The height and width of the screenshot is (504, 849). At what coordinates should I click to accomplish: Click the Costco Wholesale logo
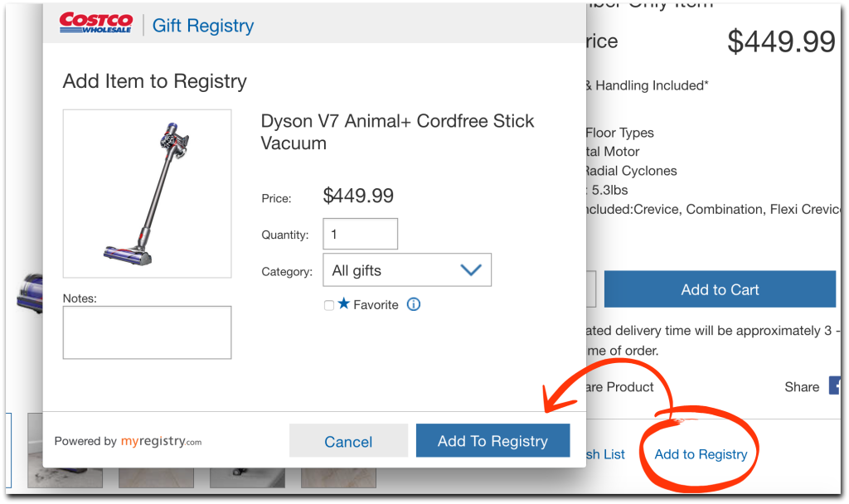point(96,23)
